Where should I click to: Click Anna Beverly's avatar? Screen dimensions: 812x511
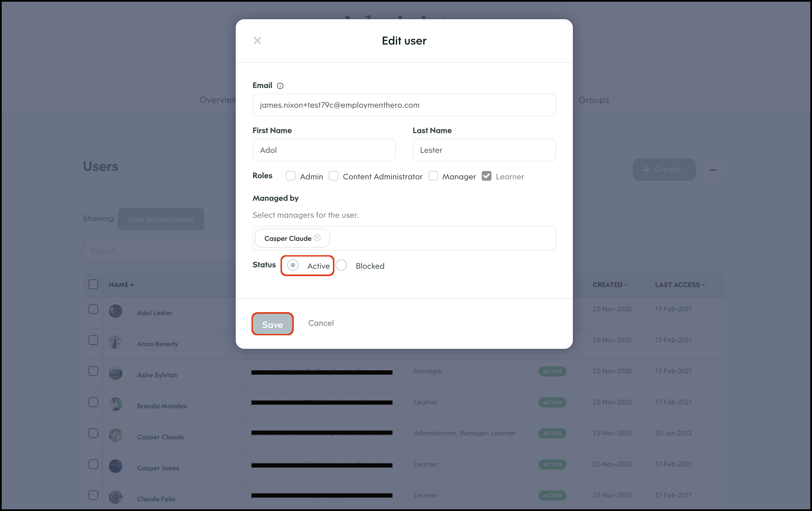115,342
